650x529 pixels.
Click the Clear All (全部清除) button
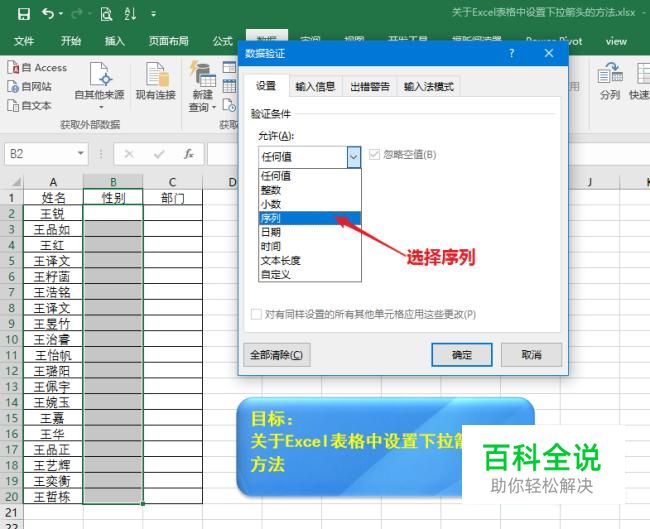276,355
